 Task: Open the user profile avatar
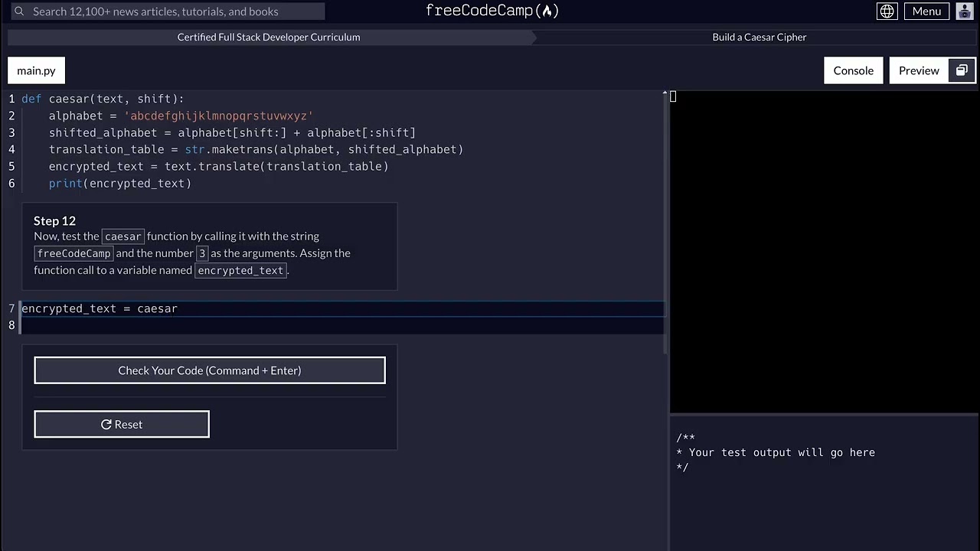click(x=965, y=11)
